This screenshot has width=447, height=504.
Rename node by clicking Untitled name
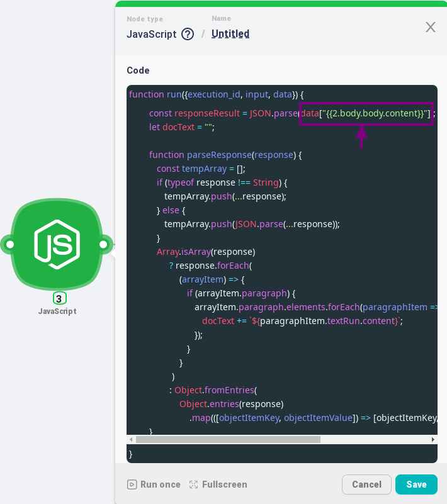click(230, 34)
